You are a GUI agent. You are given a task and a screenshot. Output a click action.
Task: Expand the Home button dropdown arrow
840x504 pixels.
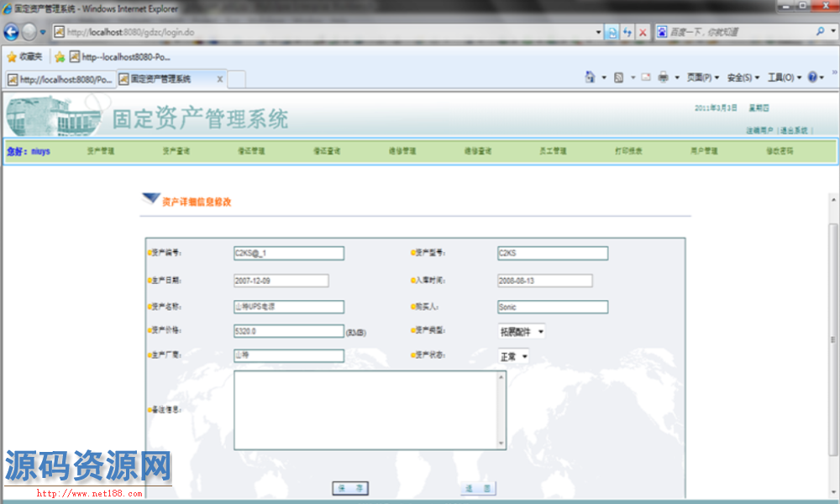[x=604, y=77]
